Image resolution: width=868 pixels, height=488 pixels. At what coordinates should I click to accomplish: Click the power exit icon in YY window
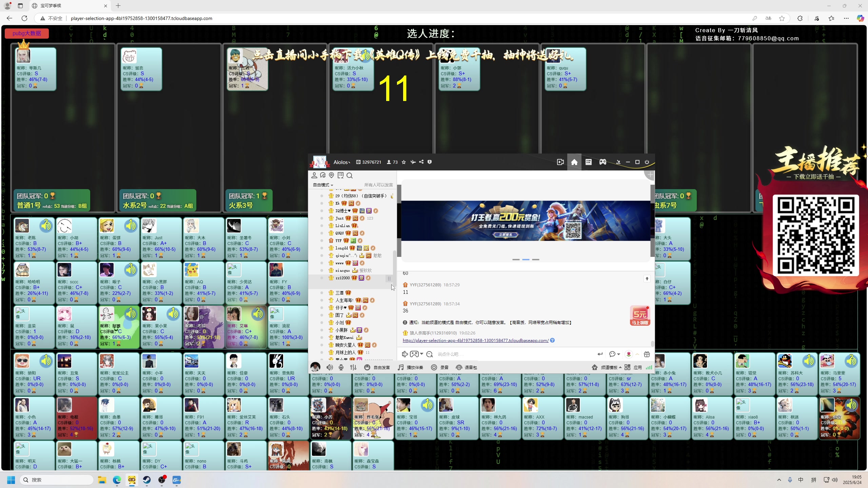647,162
